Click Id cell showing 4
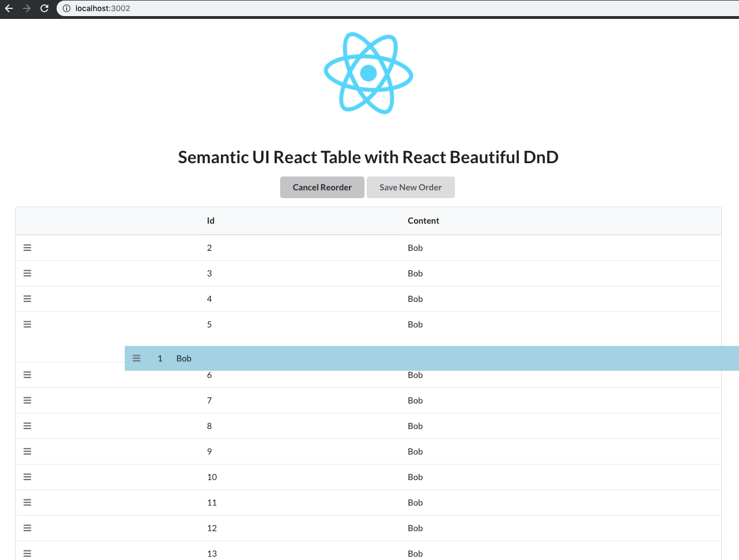Viewport: 739px width, 560px height. point(210,299)
